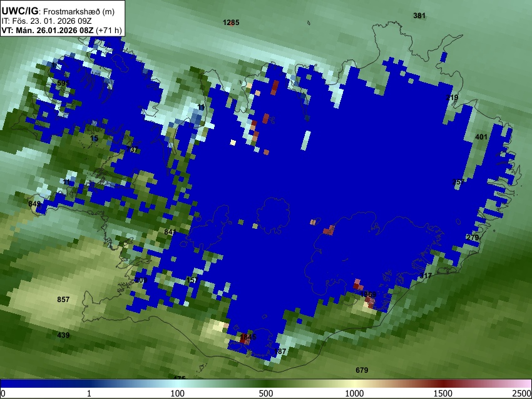Select the map value 381
532x399 pixels.
[419, 15]
